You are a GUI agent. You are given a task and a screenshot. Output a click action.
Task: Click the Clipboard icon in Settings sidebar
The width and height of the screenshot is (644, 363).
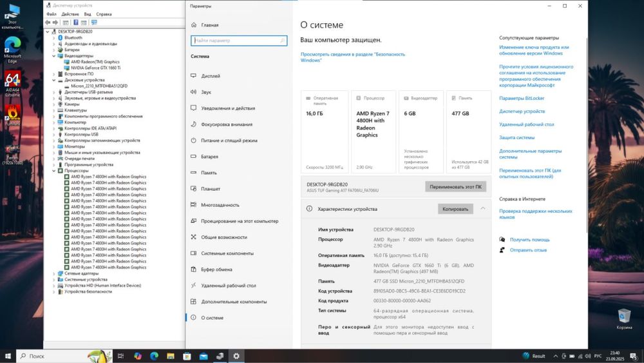193,270
